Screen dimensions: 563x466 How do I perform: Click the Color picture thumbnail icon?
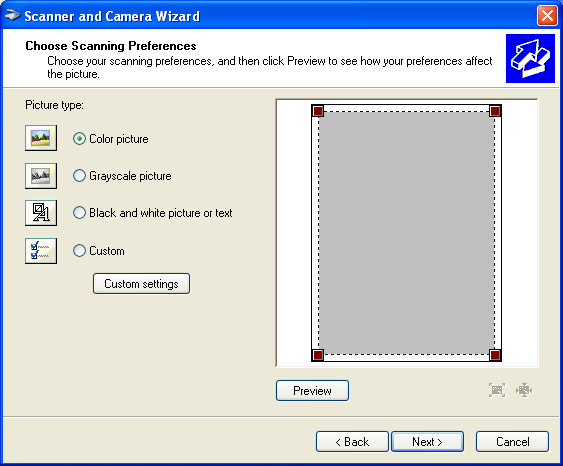(x=41, y=138)
